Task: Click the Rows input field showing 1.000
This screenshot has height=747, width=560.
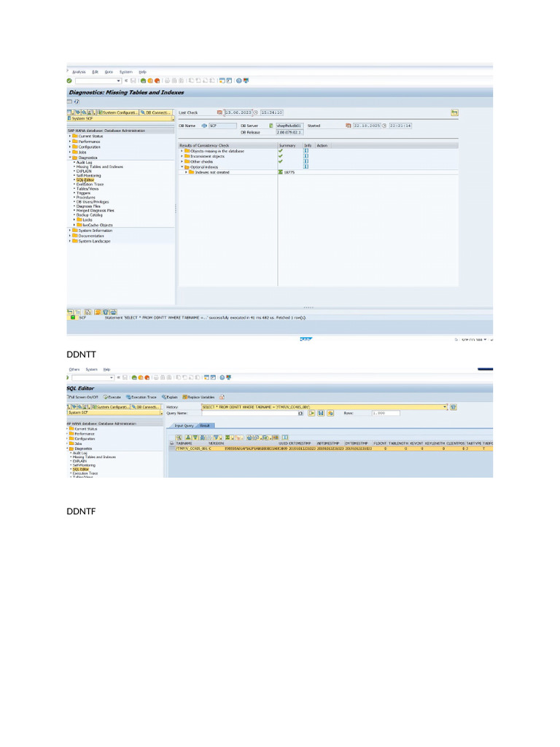Action: (x=385, y=413)
